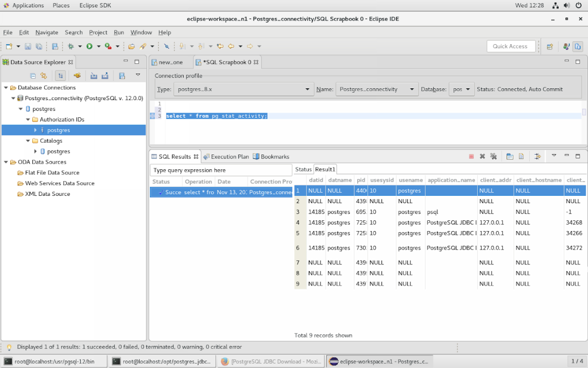Open the Database dropdown showing pos
Image resolution: width=588 pixels, height=368 pixels.
468,89
